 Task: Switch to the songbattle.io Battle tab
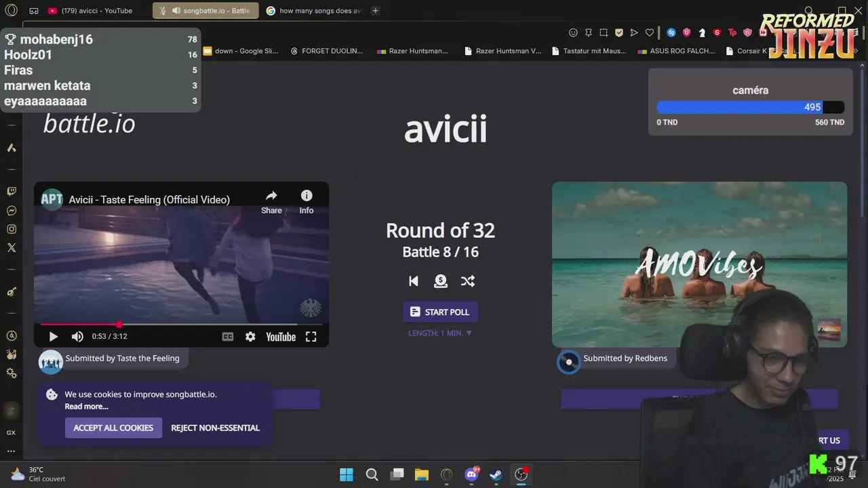pos(205,11)
